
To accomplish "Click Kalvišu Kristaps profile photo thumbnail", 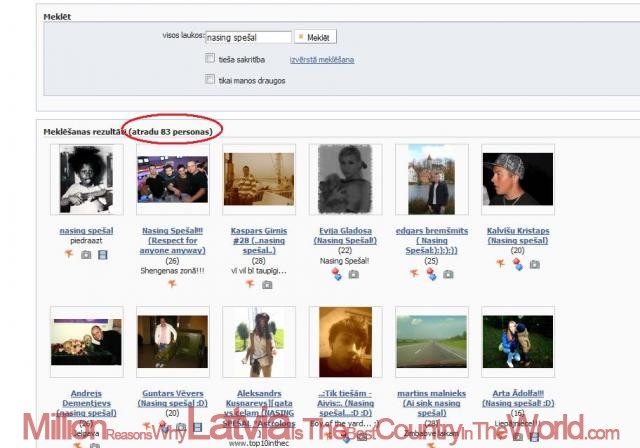I will coord(517,180).
